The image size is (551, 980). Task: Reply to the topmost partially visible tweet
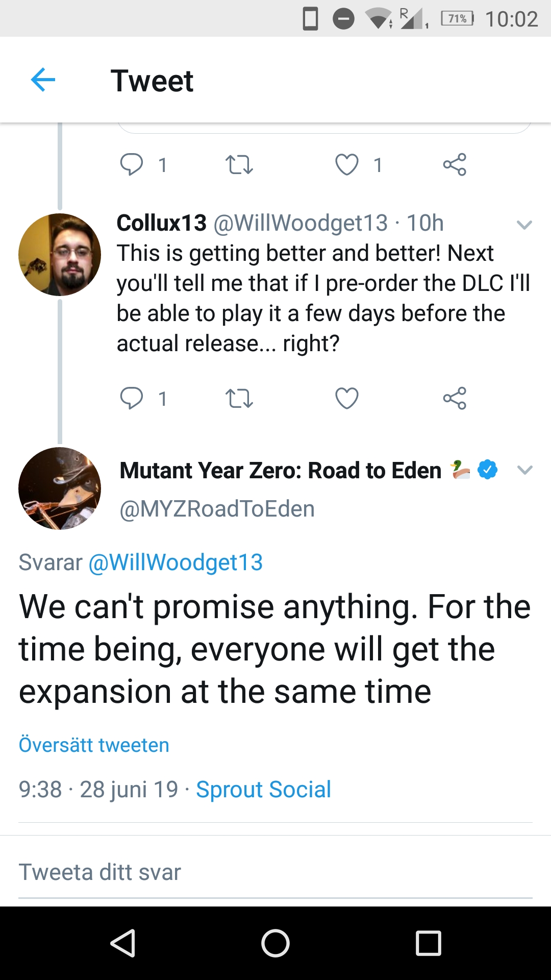(131, 165)
